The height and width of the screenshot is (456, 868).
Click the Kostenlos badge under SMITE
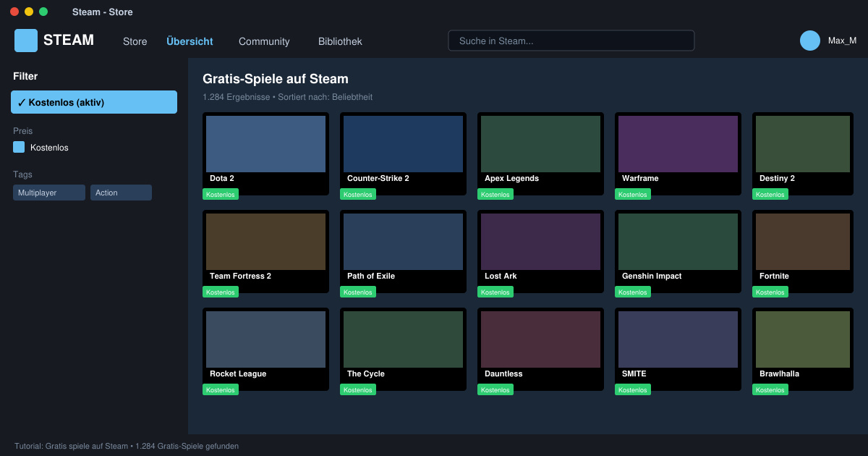tap(633, 389)
